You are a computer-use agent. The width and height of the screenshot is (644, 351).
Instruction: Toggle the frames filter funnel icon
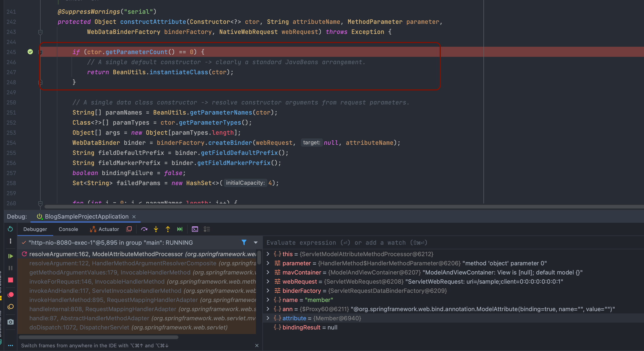(x=244, y=242)
